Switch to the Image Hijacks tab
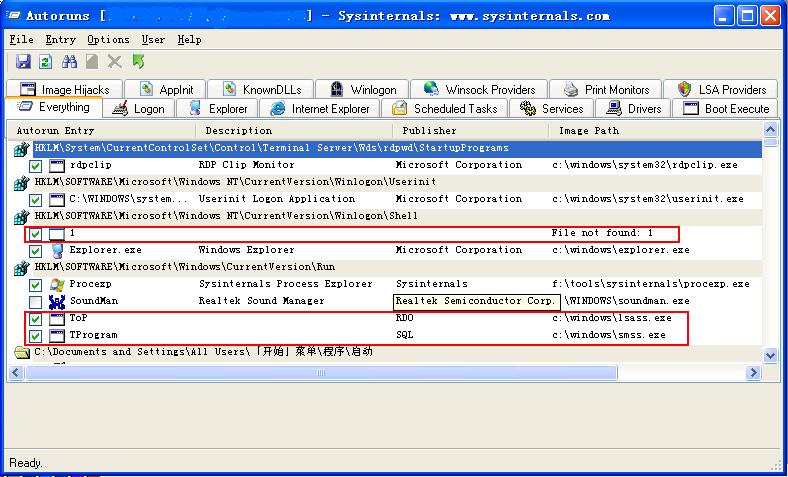Image resolution: width=788 pixels, height=477 pixels. [64, 89]
